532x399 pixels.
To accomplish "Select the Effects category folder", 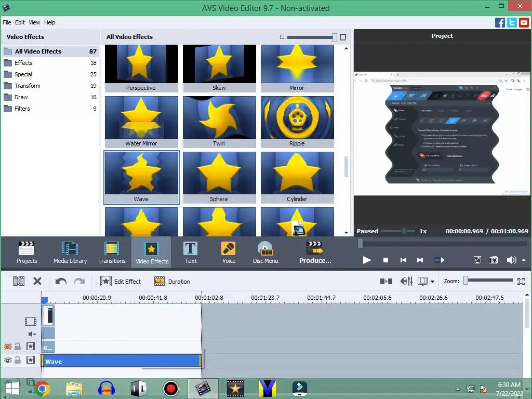I will [50, 63].
